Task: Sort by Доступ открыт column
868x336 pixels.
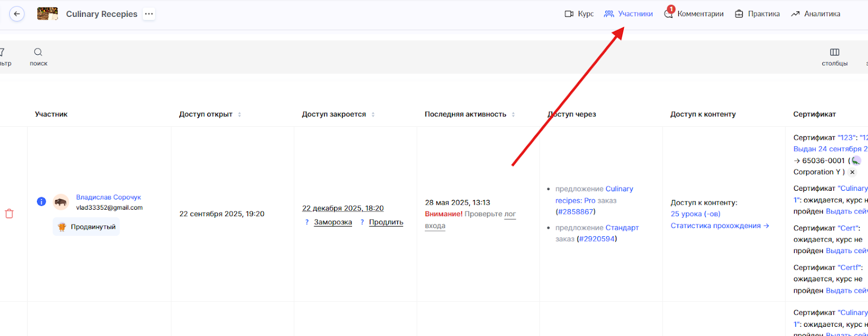Action: click(239, 114)
